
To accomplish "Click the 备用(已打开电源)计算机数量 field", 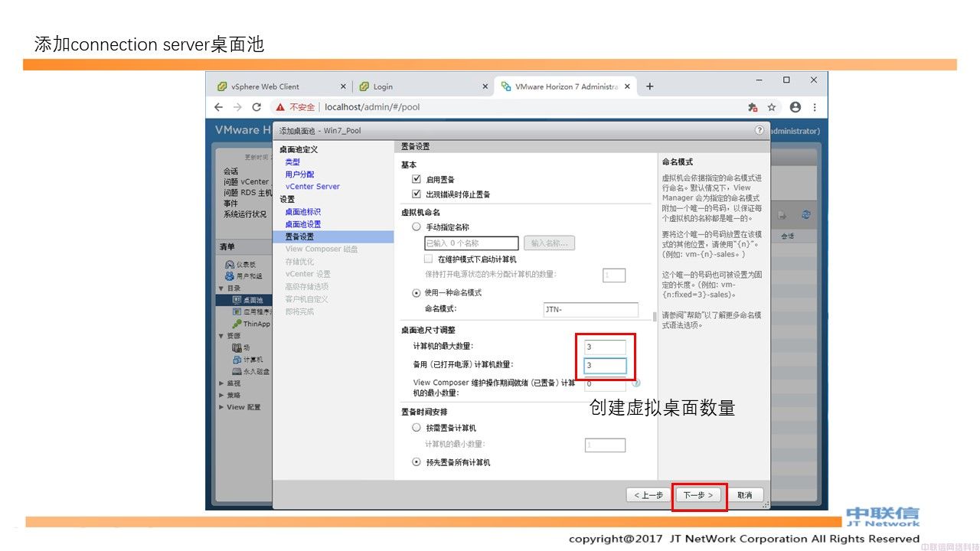I will click(x=605, y=365).
